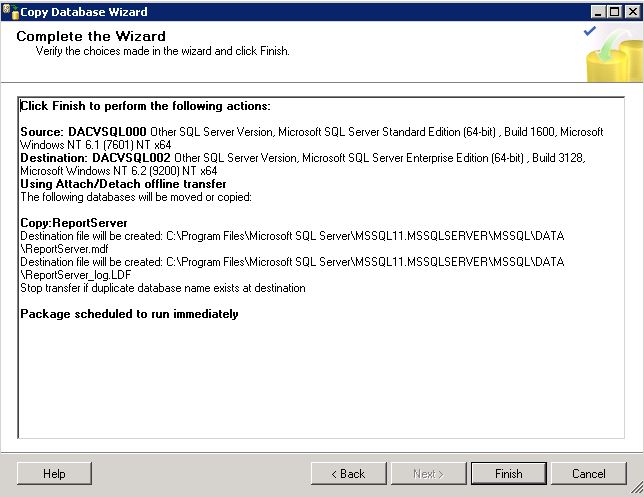Viewport: 644px width, 497px height.
Task: Click the yellow database cylinders wizard graphic
Action: click(615, 57)
